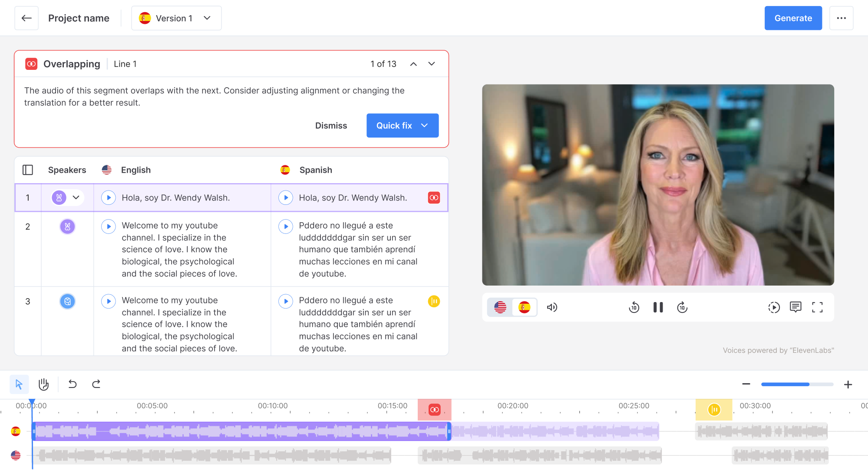Click the Generate button

point(793,18)
